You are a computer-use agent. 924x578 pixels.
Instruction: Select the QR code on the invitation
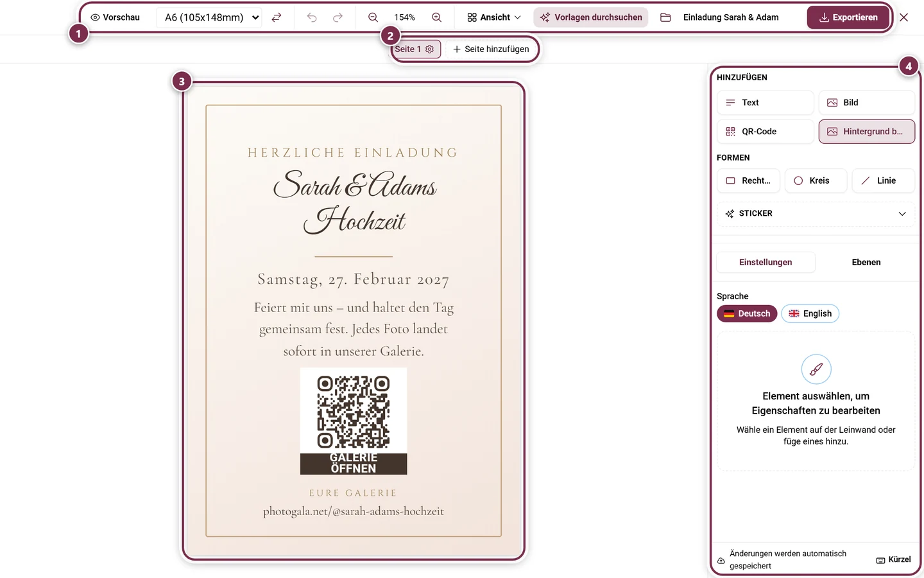pos(354,412)
